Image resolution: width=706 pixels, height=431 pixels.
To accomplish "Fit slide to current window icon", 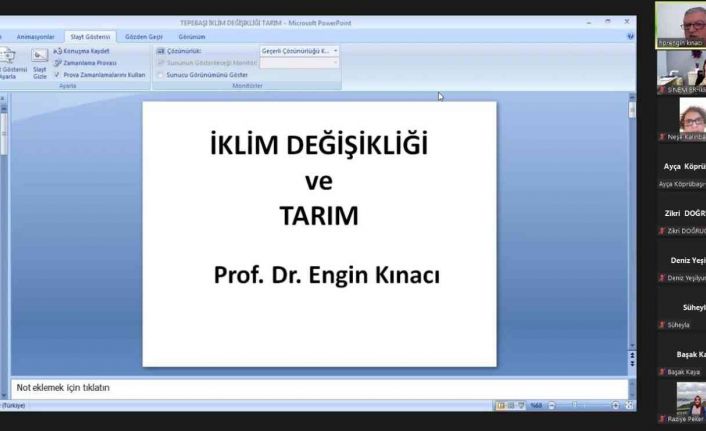I will pyautogui.click(x=629, y=406).
